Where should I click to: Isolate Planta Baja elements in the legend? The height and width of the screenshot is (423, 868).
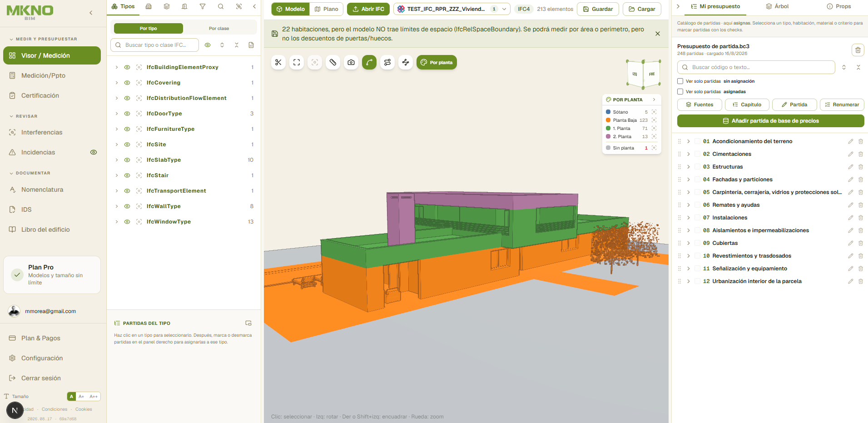coord(654,120)
